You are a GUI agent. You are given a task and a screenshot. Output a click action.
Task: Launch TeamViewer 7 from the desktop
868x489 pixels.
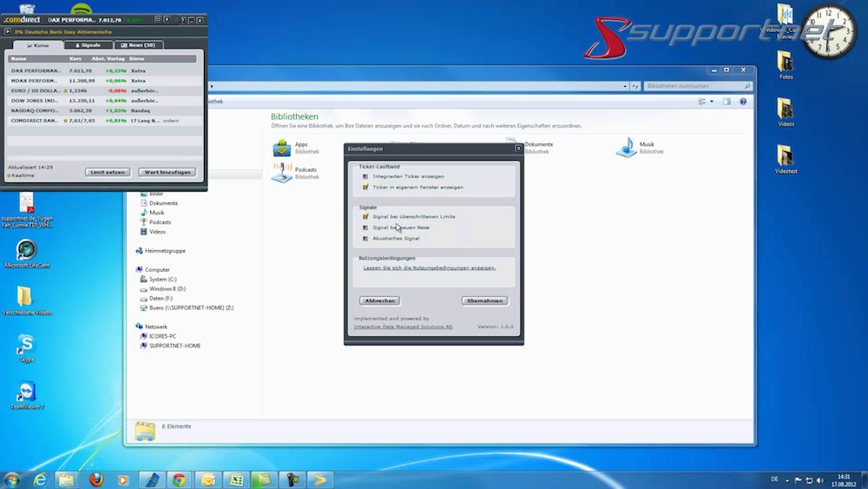[26, 393]
